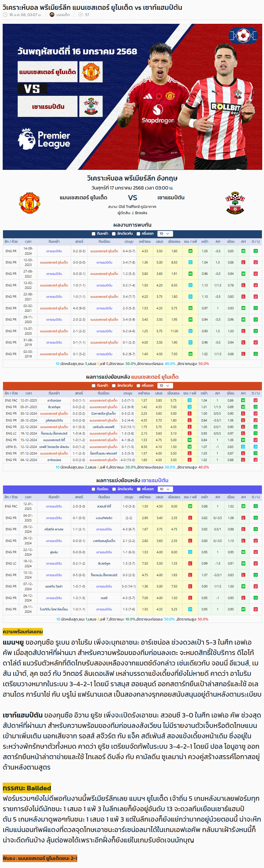The width and height of the screenshot is (264, 868).
Task: Click the W result badge in the 02-03-2019 row
Action: click(190, 354)
